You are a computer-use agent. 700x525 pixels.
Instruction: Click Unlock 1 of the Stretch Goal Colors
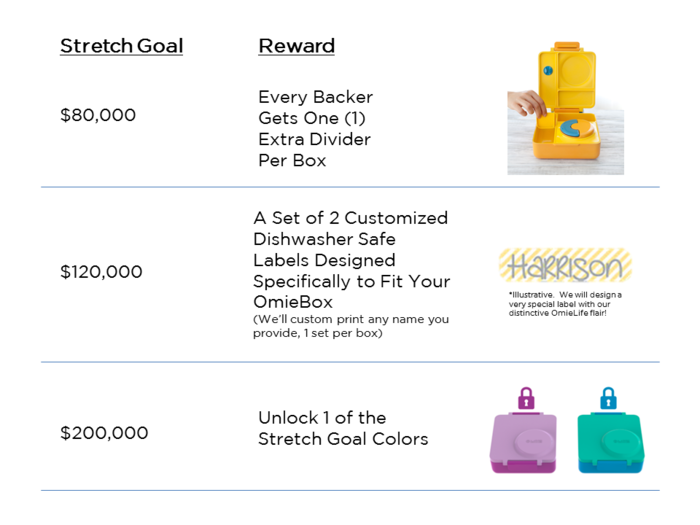click(x=343, y=428)
